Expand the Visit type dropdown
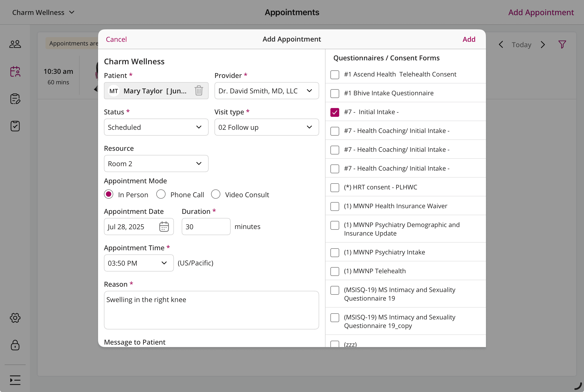The width and height of the screenshot is (584, 392). point(266,127)
